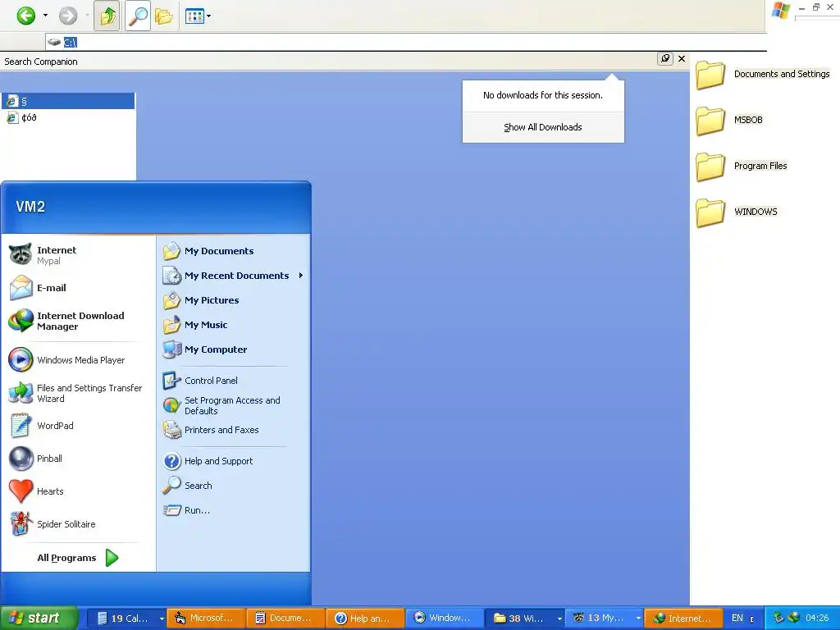Open the Documents and Settings folder
The height and width of the screenshot is (630, 840).
click(763, 74)
